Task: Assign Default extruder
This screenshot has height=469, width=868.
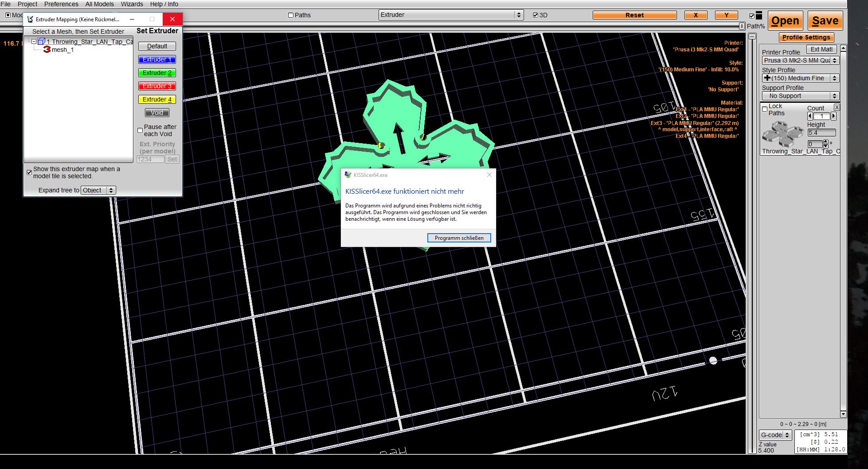Action: coord(157,46)
